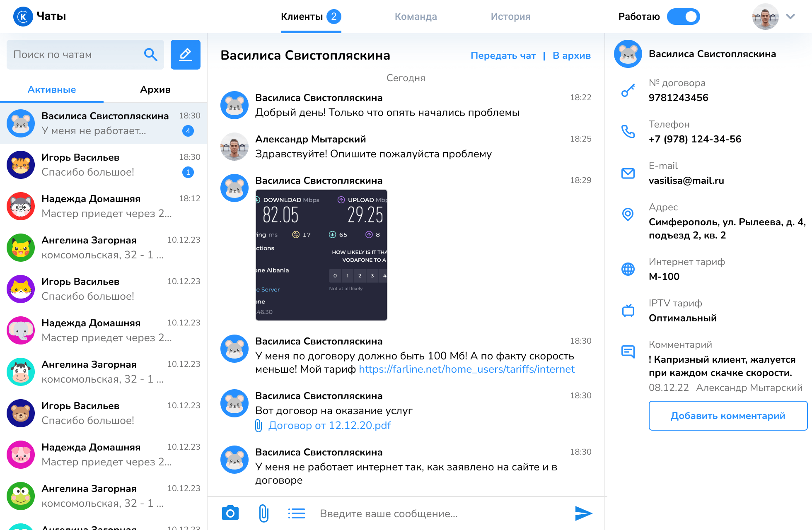This screenshot has width=812, height=530.
Task: Open farline.net tariffs link in message
Action: tap(467, 369)
